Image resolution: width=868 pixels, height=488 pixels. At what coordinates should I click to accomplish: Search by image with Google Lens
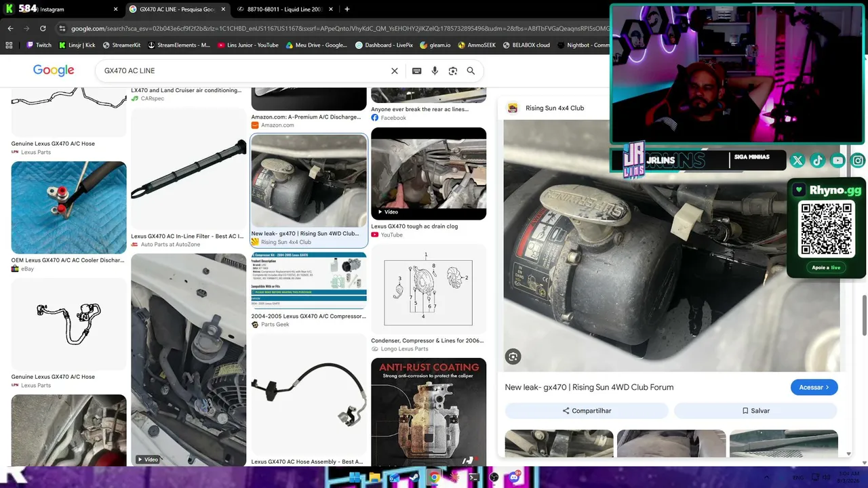(453, 70)
